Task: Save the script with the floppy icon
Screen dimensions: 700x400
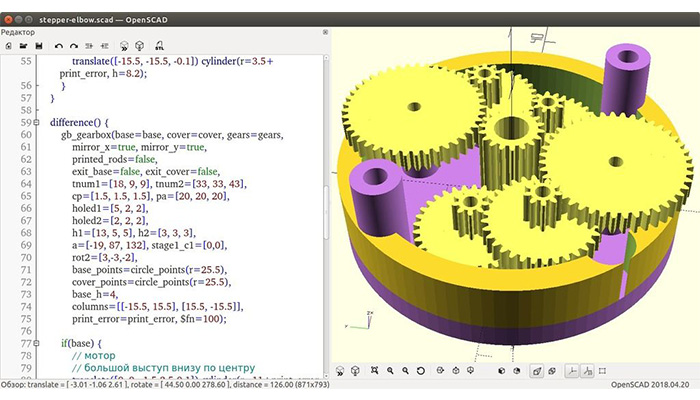Action: [x=38, y=46]
